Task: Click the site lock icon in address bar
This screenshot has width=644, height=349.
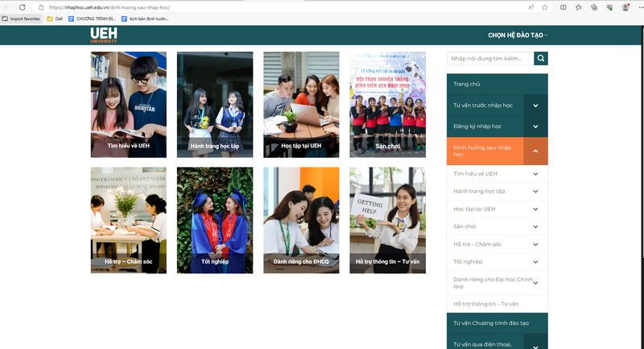Action: tap(41, 7)
